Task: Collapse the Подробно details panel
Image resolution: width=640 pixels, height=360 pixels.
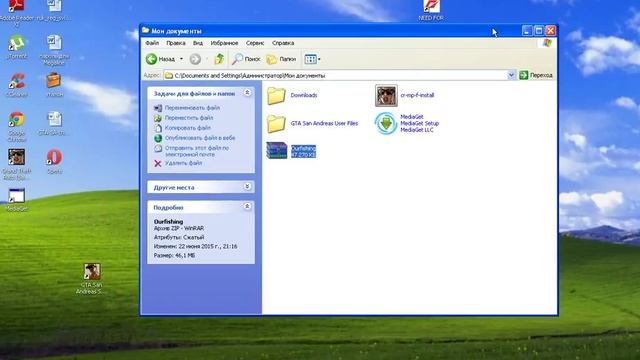Action: pyautogui.click(x=247, y=207)
